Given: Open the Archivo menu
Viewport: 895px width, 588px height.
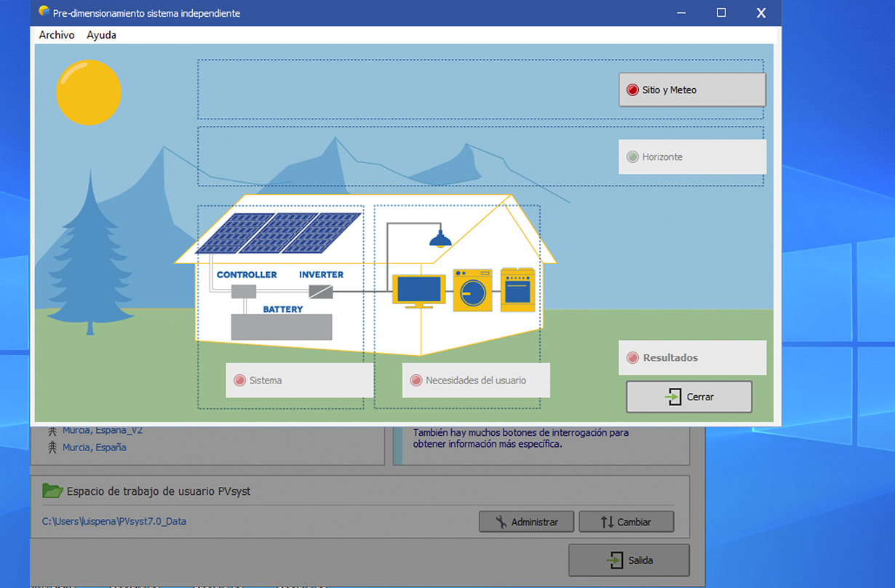Looking at the screenshot, I should click(57, 35).
